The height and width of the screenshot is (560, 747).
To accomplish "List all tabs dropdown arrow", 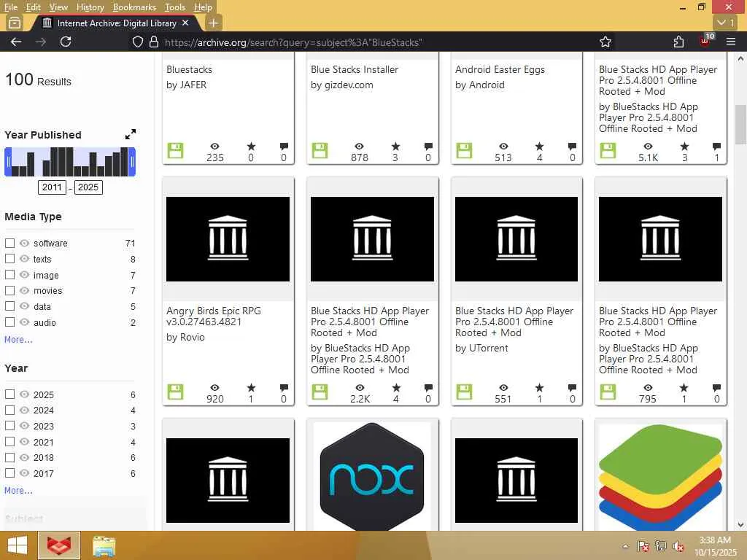I will click(726, 23).
